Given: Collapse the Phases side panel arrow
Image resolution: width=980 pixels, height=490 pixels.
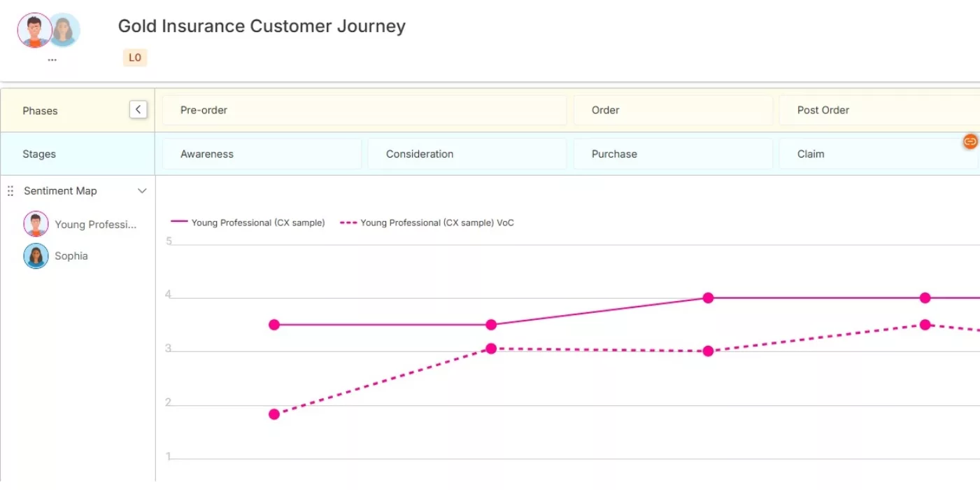Looking at the screenshot, I should pos(138,110).
